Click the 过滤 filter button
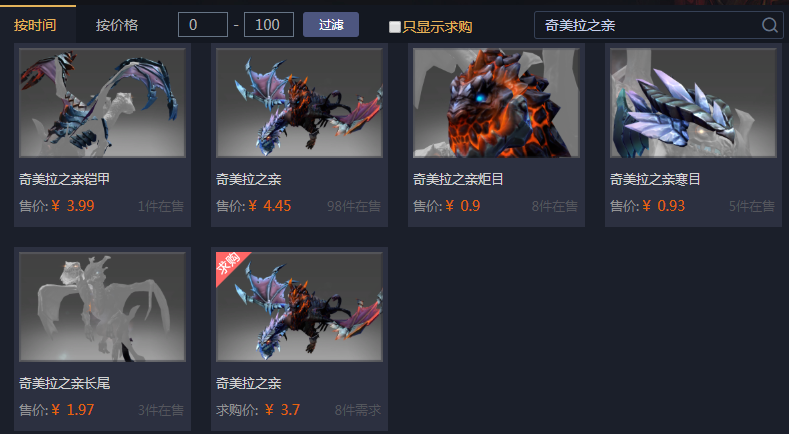Viewport: 789px width, 434px height. click(x=331, y=25)
